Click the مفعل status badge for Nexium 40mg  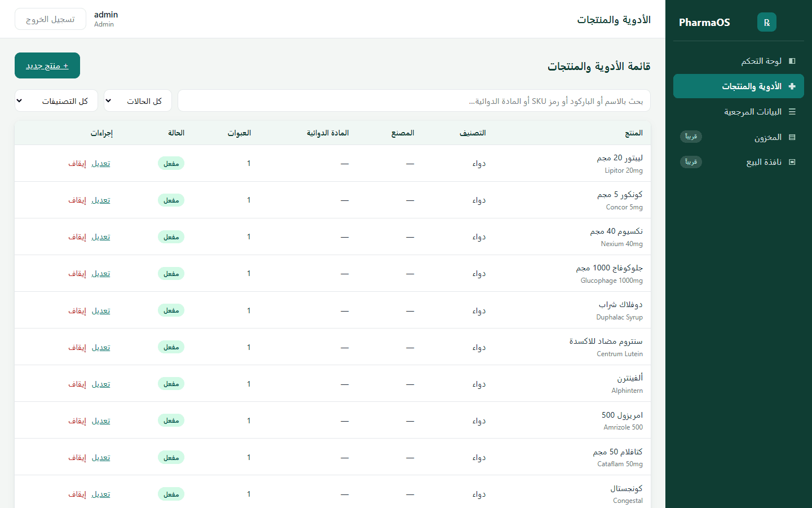point(171,237)
